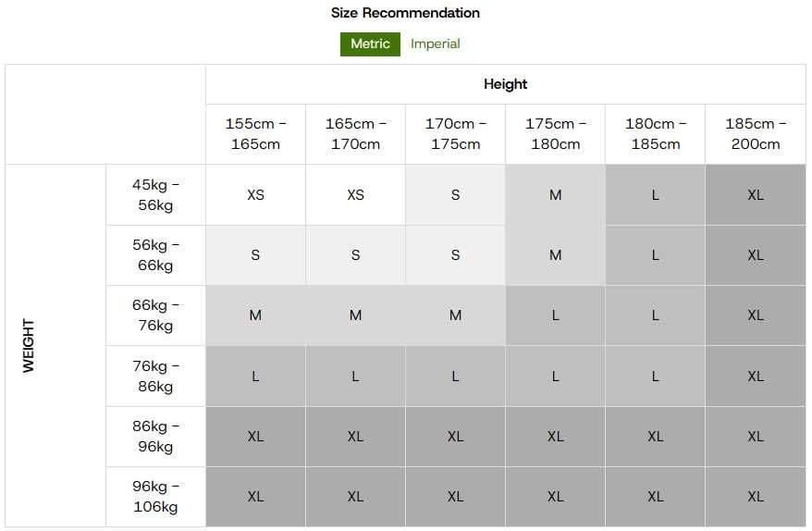Select the 170cm – 175cm height column header

[455, 134]
